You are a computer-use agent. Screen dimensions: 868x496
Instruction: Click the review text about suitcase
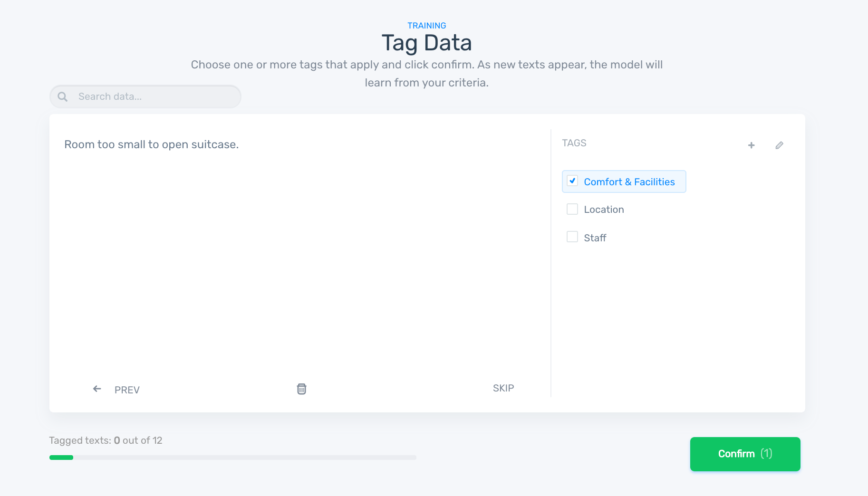(x=151, y=144)
